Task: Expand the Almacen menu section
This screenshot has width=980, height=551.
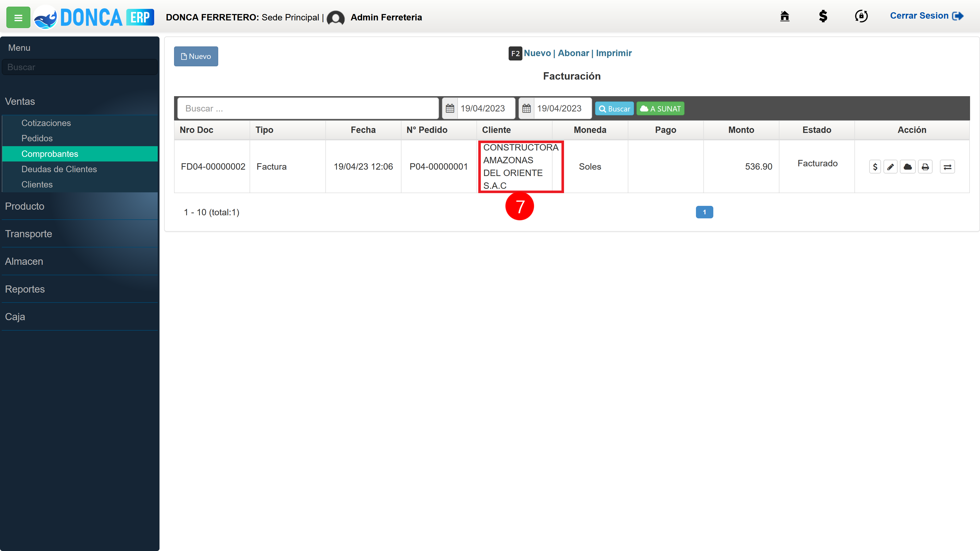Action: (80, 261)
